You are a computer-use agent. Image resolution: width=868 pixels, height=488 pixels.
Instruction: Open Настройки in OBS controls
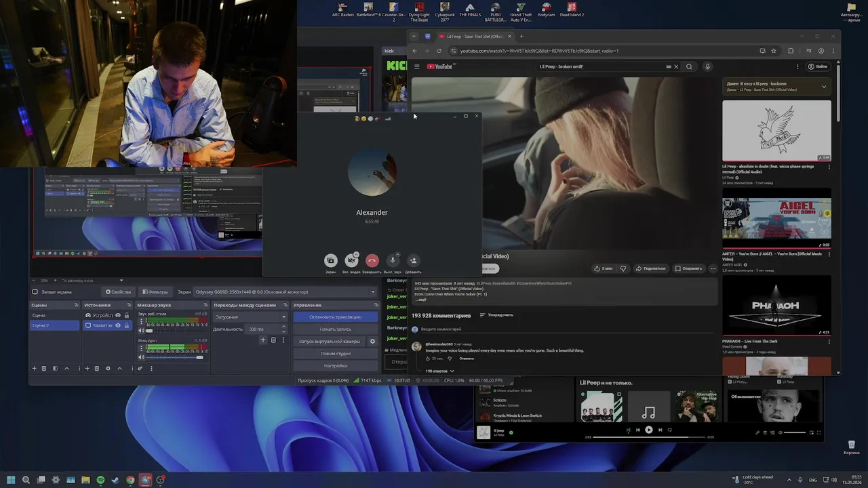[335, 365]
